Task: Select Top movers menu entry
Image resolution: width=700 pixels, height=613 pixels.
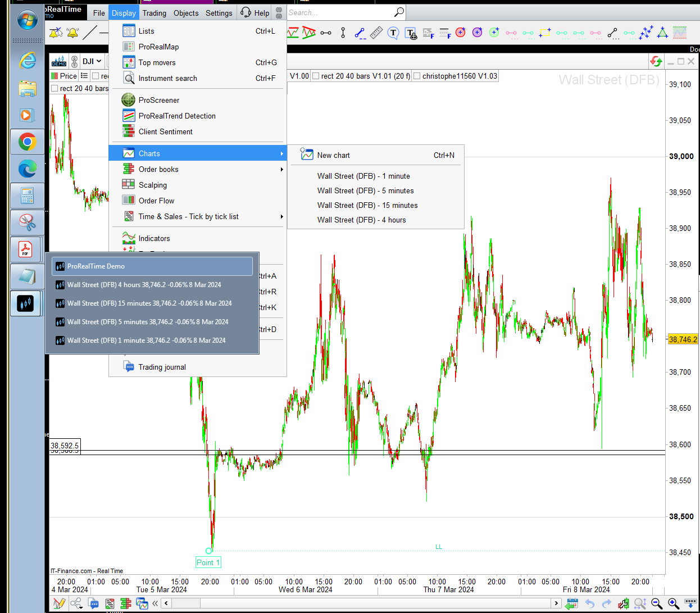Action: [198, 62]
